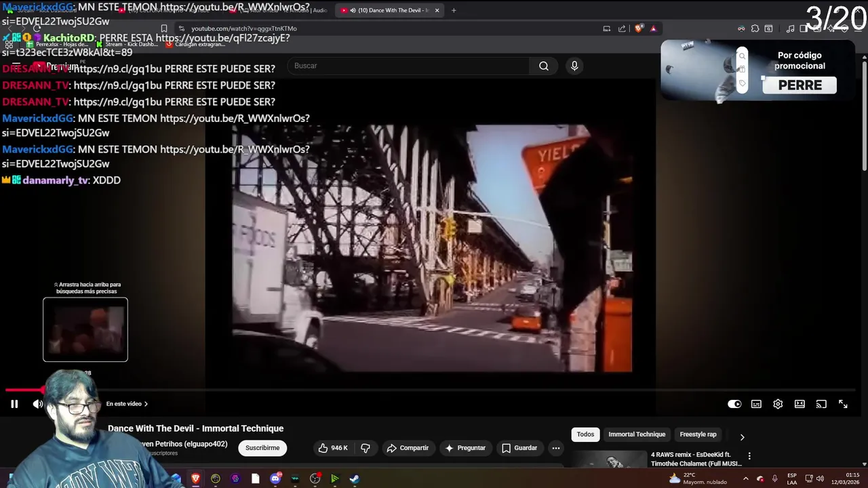Click the Brave Shields lion icon

point(638,28)
